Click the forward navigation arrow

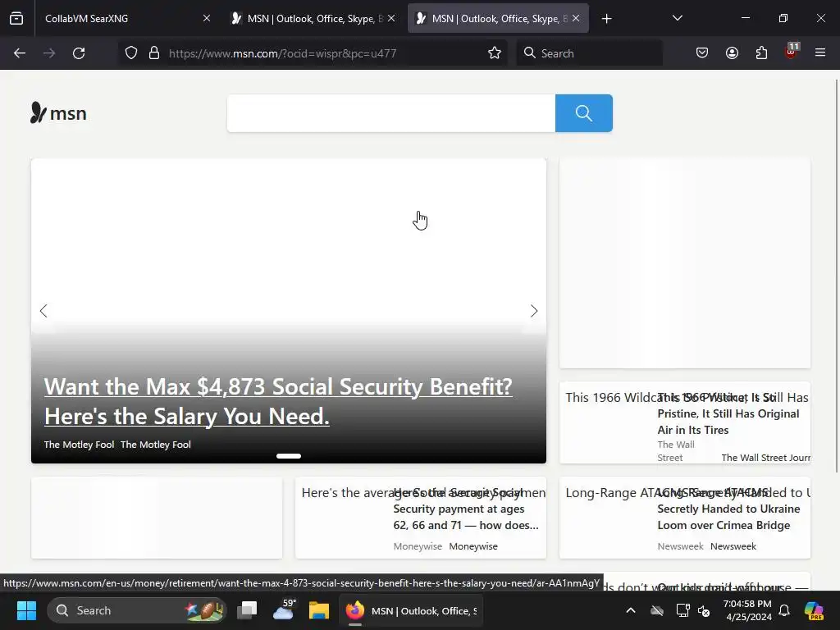(49, 53)
